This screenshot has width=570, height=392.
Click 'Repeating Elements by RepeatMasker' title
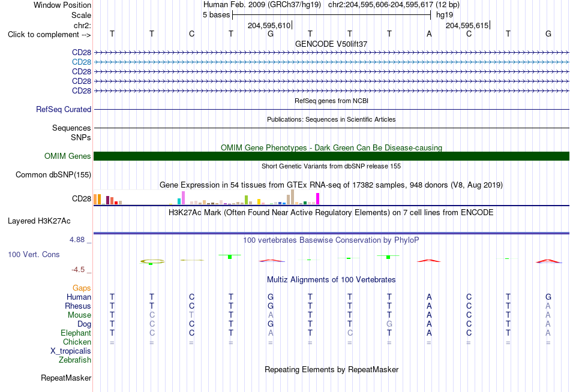pos(331,369)
